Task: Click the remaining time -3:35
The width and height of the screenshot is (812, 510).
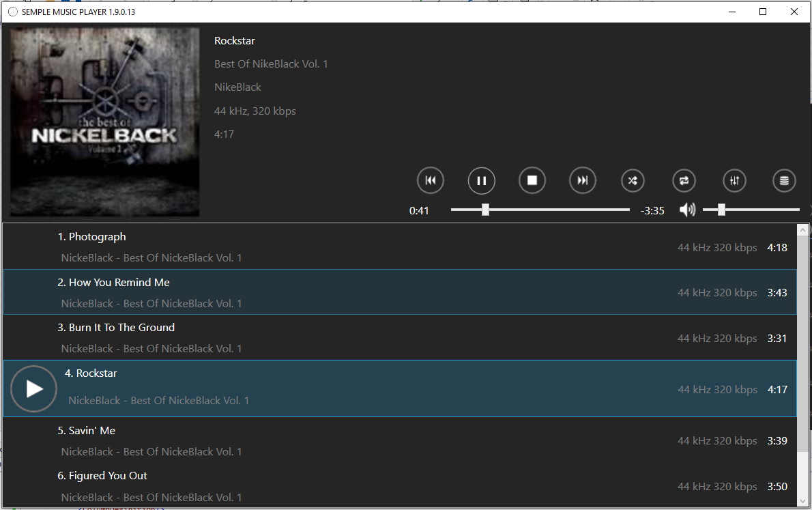Action: point(652,210)
